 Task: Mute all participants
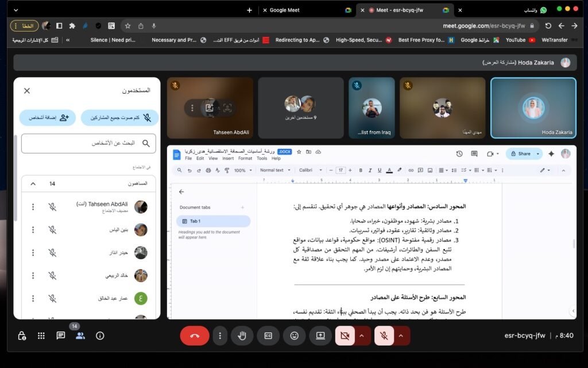119,118
